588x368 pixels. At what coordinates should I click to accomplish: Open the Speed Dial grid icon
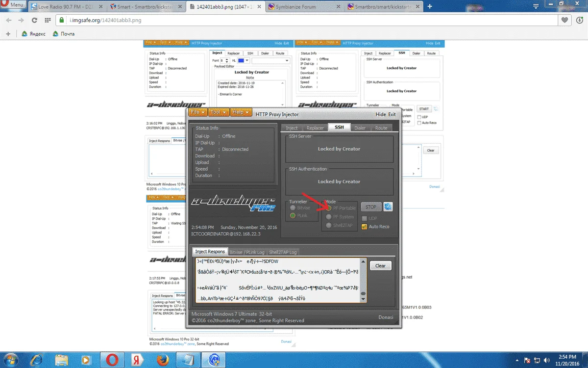tap(48, 20)
